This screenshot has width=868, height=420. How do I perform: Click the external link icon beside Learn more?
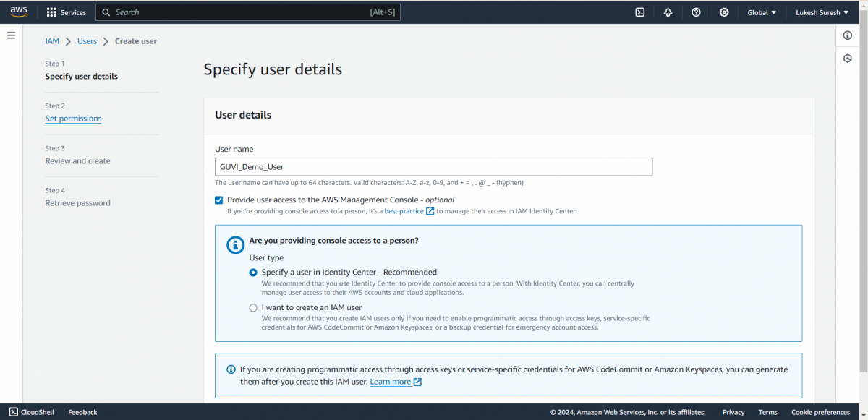pos(417,382)
